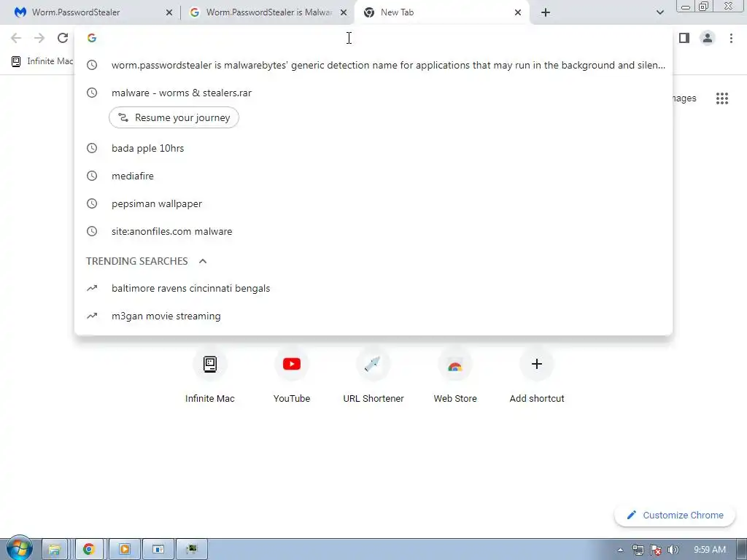Click the Windows Start orb
Viewport: 747px width, 560px height.
click(x=20, y=548)
